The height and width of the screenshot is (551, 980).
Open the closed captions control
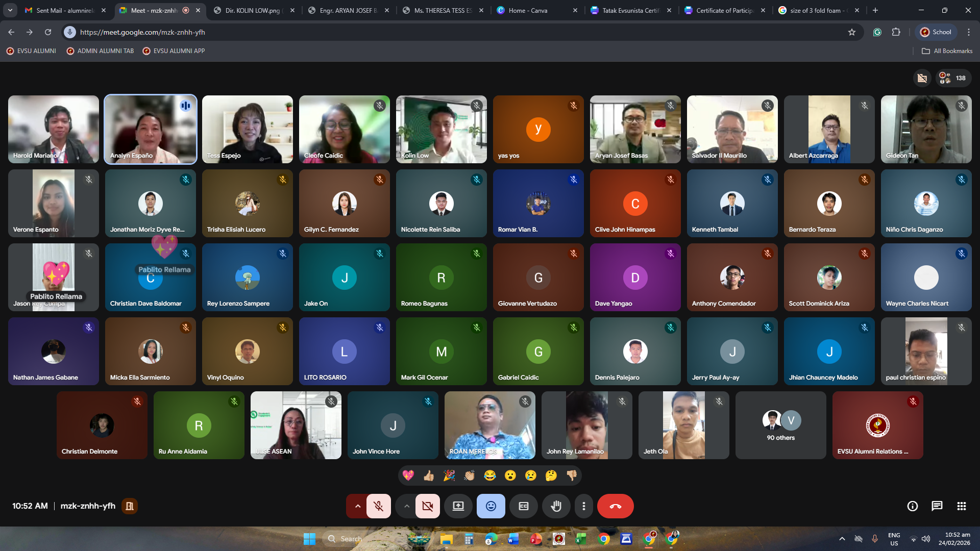524,506
